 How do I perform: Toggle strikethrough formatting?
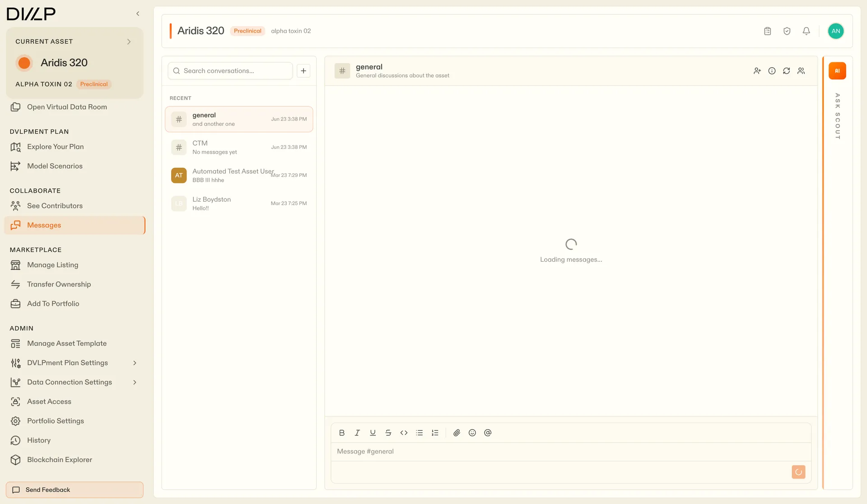coord(388,433)
